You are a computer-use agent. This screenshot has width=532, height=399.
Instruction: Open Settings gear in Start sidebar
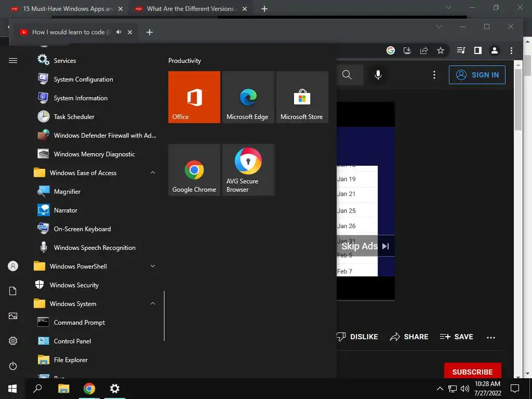13,341
